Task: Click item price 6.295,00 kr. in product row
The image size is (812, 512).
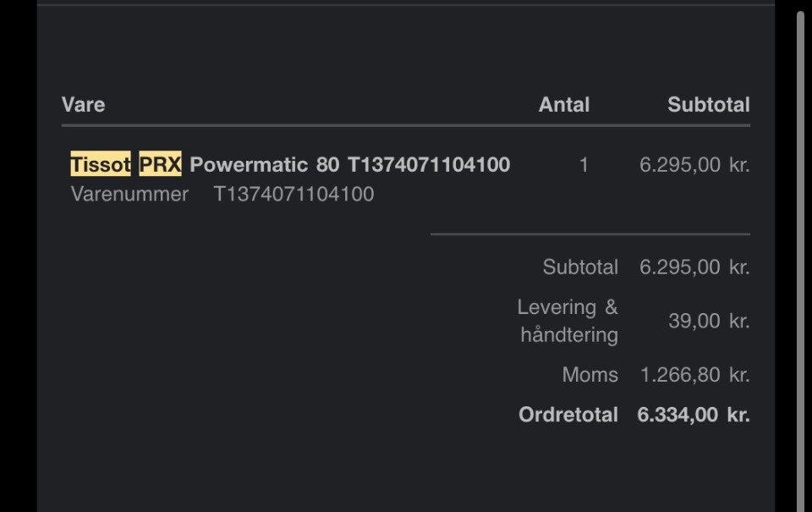Action: click(x=694, y=165)
